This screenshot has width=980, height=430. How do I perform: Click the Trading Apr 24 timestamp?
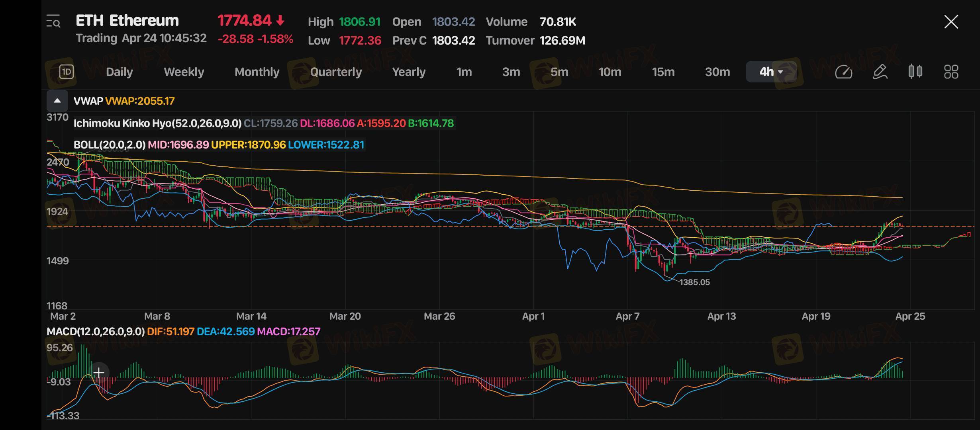coord(141,38)
